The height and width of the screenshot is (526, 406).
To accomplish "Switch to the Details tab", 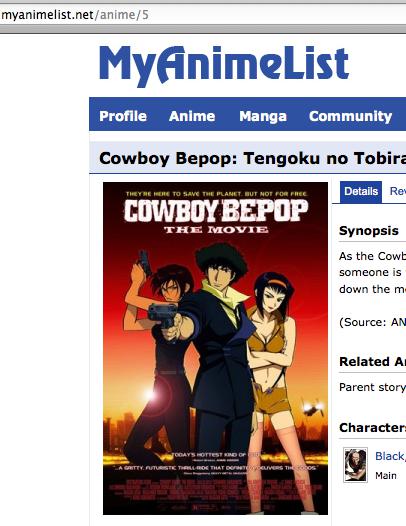I will pyautogui.click(x=361, y=192).
